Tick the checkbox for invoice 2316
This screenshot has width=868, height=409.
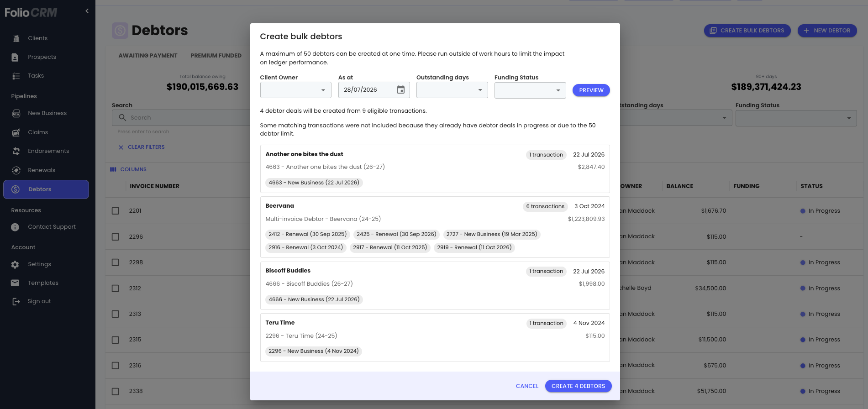point(116,366)
